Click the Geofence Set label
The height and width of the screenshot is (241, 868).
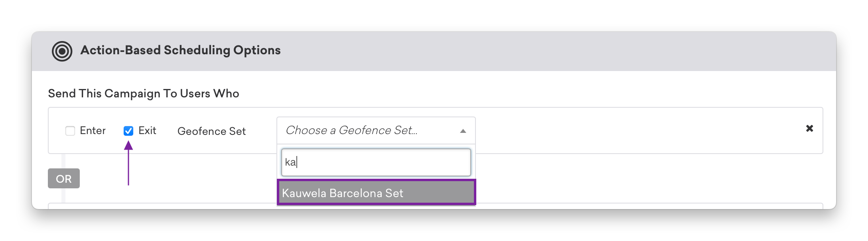211,131
